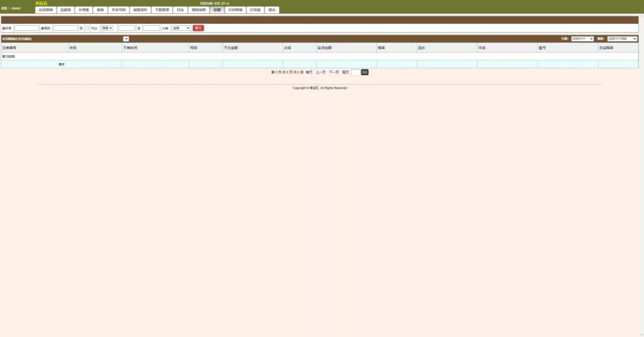644x337 pixels.
Task: Click the page number input box
Action: (355, 72)
